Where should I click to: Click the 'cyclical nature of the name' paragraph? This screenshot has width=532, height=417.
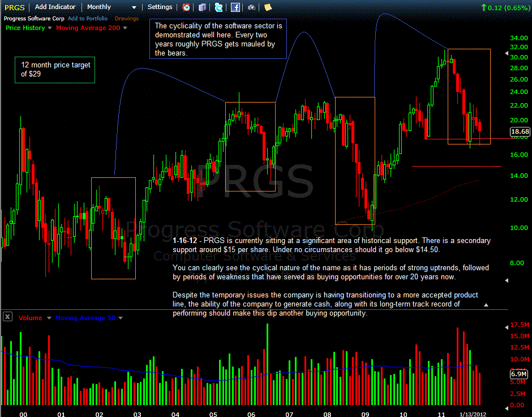331,273
